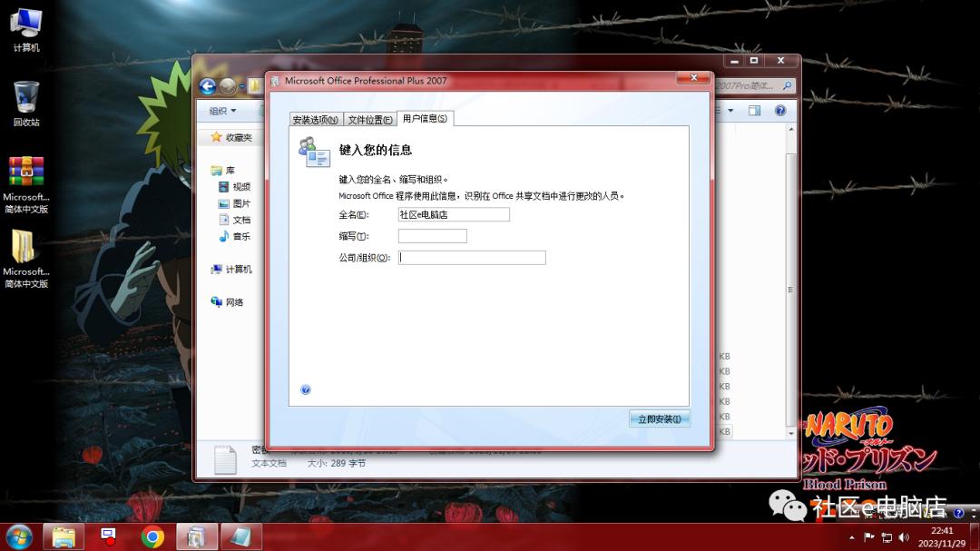Viewport: 980px width, 551px height.
Task: Open File Explorer from the taskbar
Action: (64, 537)
